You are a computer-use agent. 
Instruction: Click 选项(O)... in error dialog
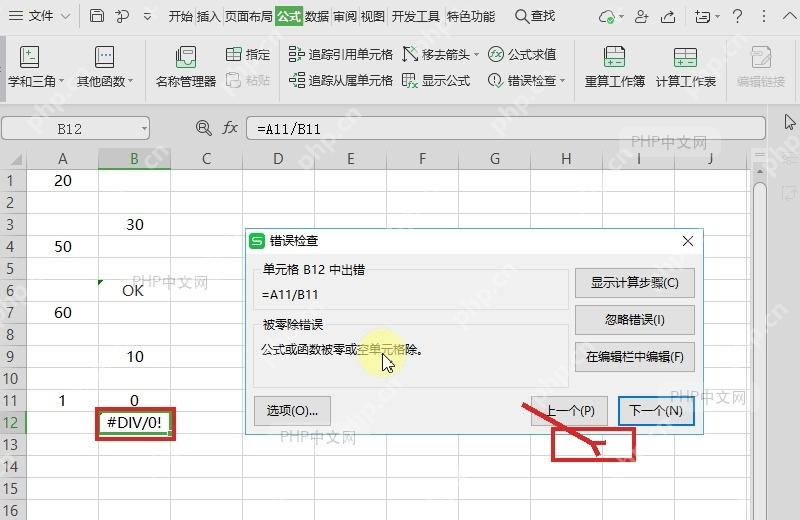coord(292,411)
